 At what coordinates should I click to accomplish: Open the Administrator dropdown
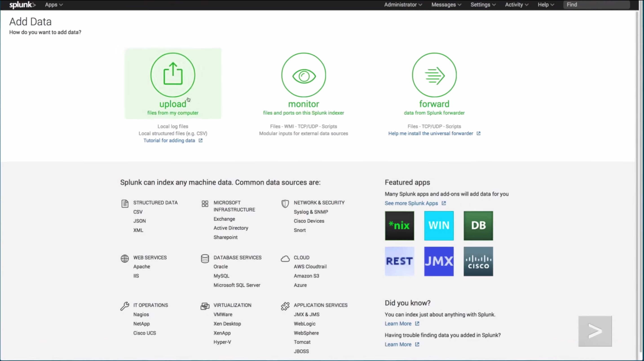[403, 5]
